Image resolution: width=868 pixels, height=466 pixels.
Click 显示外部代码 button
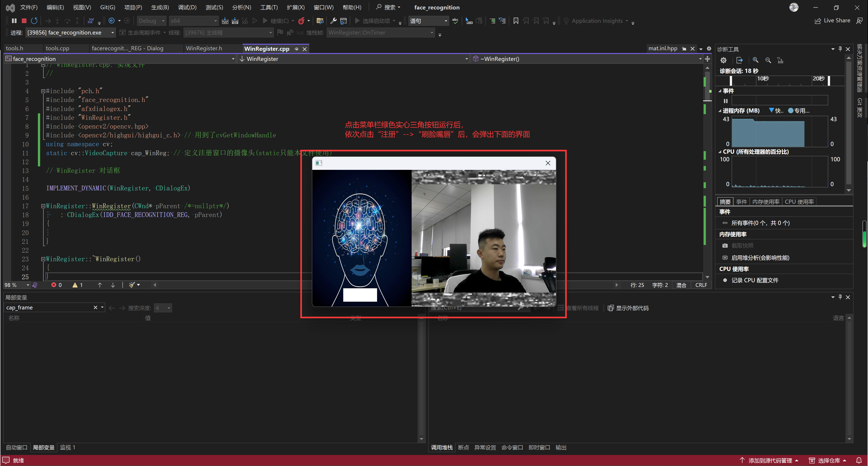[x=628, y=308]
